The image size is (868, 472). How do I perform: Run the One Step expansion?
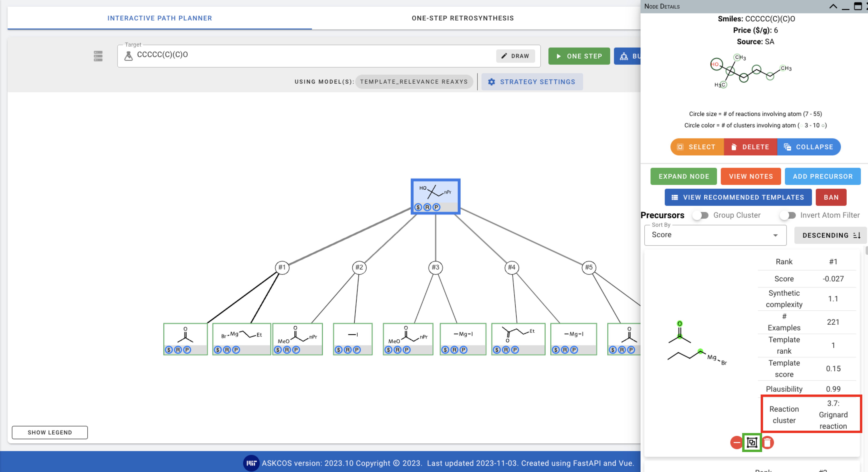tap(579, 56)
